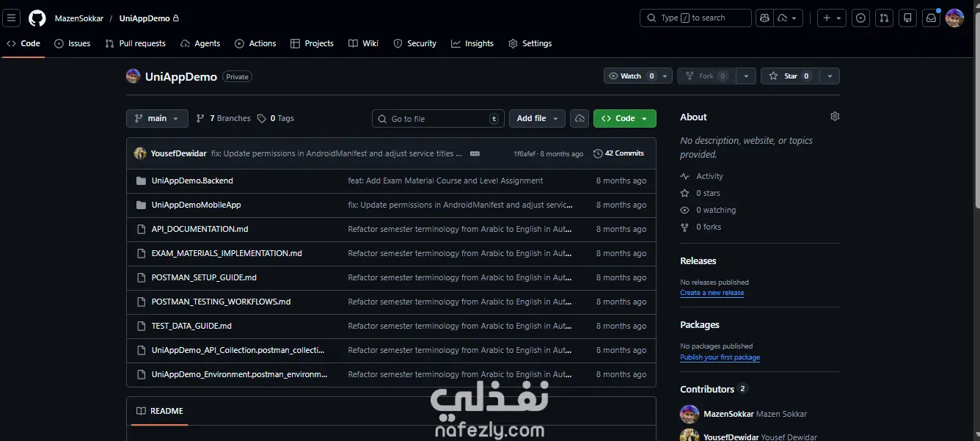Open the Agents tab
This screenshot has height=441, width=980.
point(200,43)
